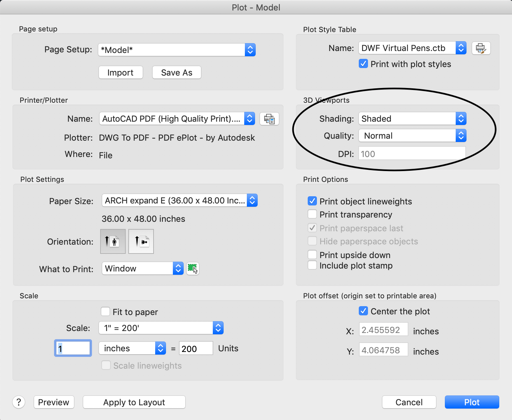Select the landscape orientation icon
Screen dimensions: 512x420
[141, 241]
